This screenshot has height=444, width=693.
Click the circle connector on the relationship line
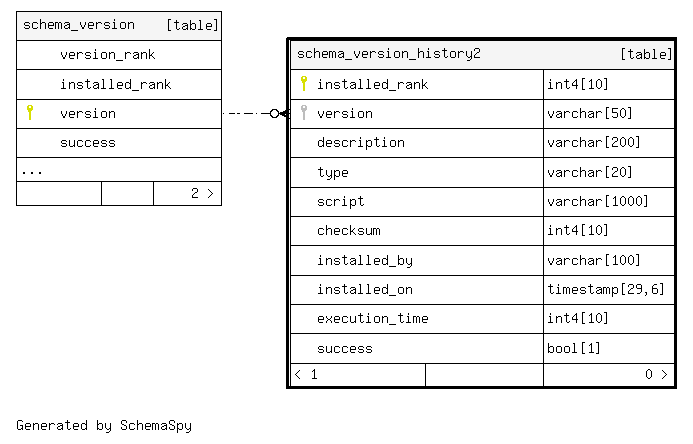point(274,114)
